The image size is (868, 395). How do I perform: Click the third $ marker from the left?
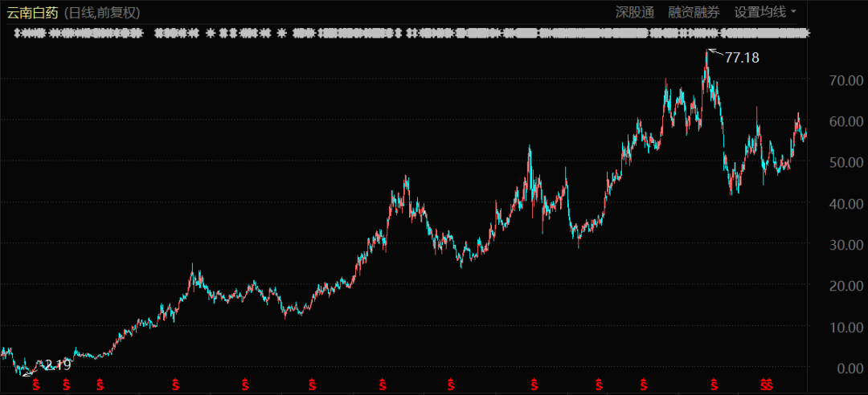click(x=100, y=384)
